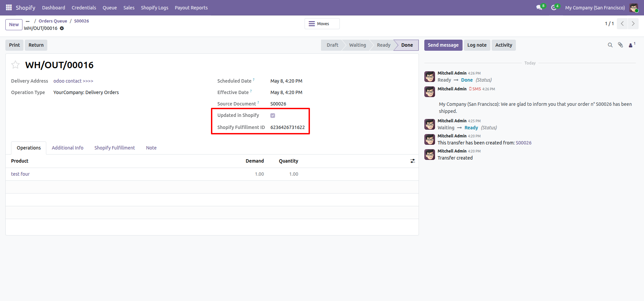This screenshot has height=301, width=644.
Task: Open the Dashboard menu
Action: (x=54, y=7)
